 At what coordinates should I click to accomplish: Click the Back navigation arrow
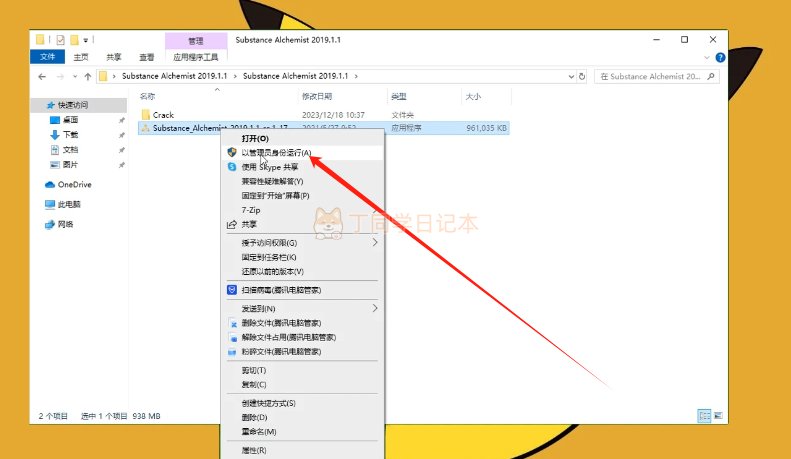click(42, 77)
